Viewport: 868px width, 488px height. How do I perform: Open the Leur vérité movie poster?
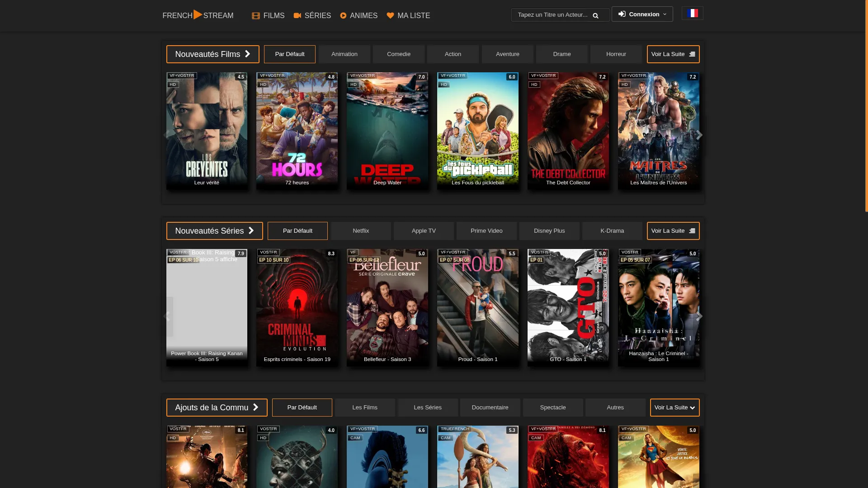click(x=207, y=131)
